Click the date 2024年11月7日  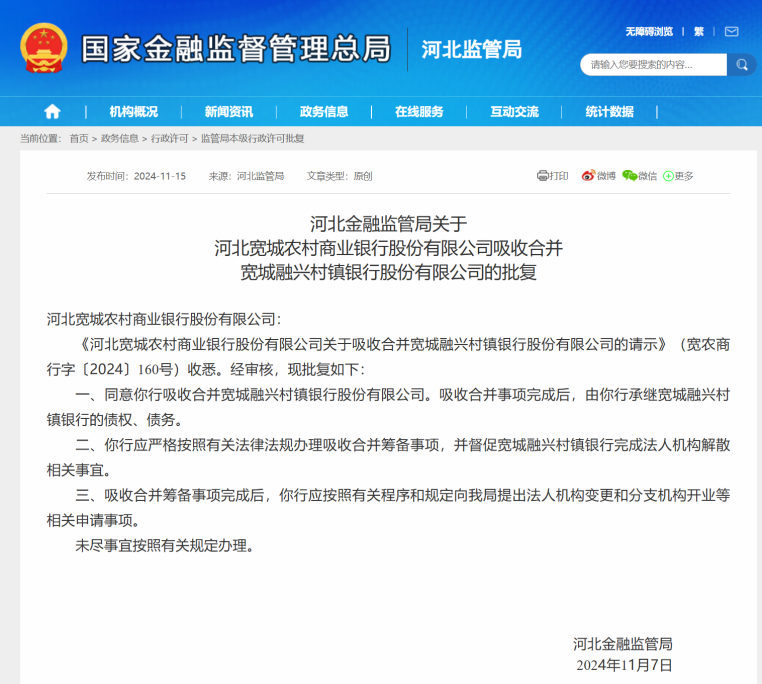pyautogui.click(x=624, y=665)
